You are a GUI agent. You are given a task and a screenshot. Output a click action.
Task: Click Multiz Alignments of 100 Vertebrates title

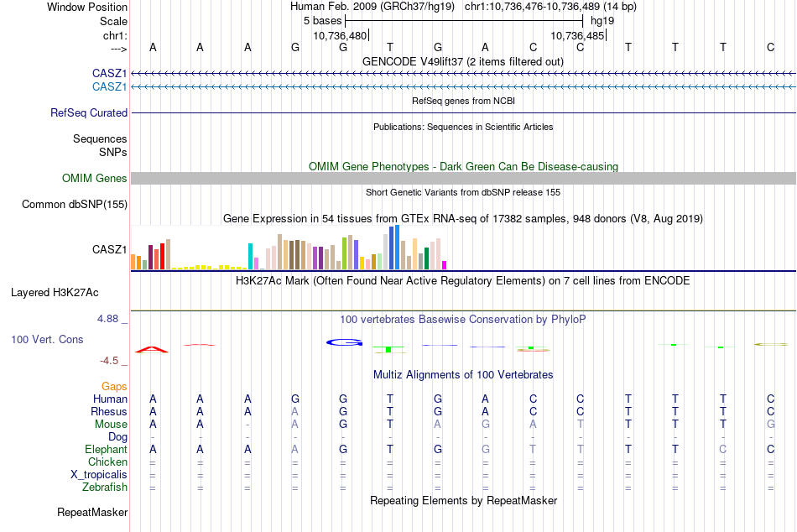(463, 375)
